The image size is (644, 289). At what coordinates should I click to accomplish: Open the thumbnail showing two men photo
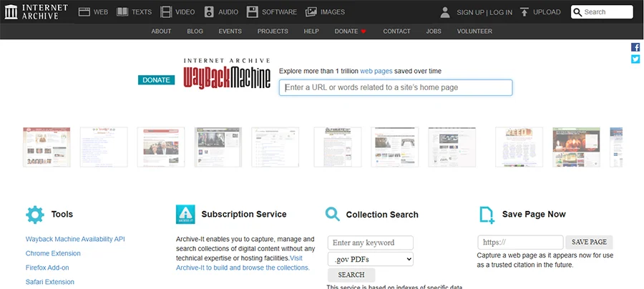tap(160, 147)
